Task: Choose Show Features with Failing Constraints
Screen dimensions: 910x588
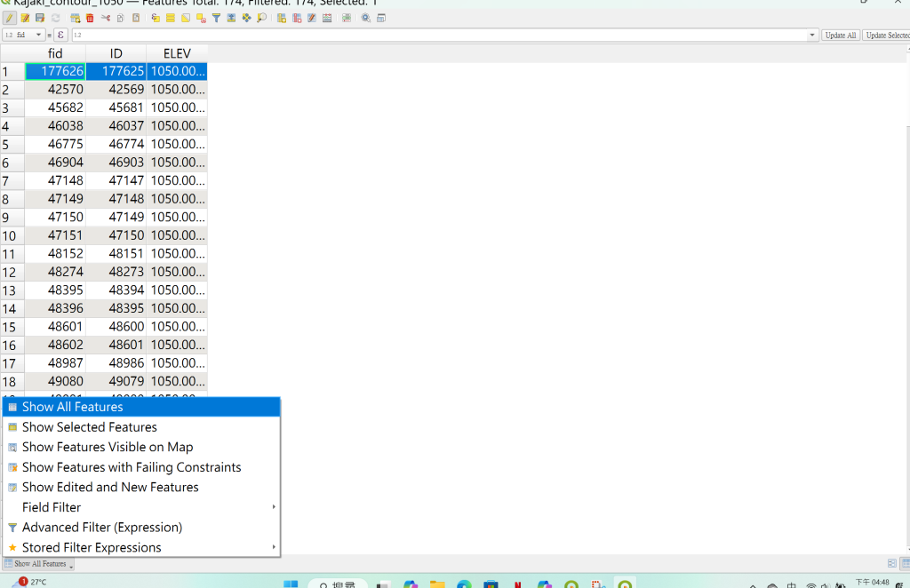Action: tap(141, 467)
